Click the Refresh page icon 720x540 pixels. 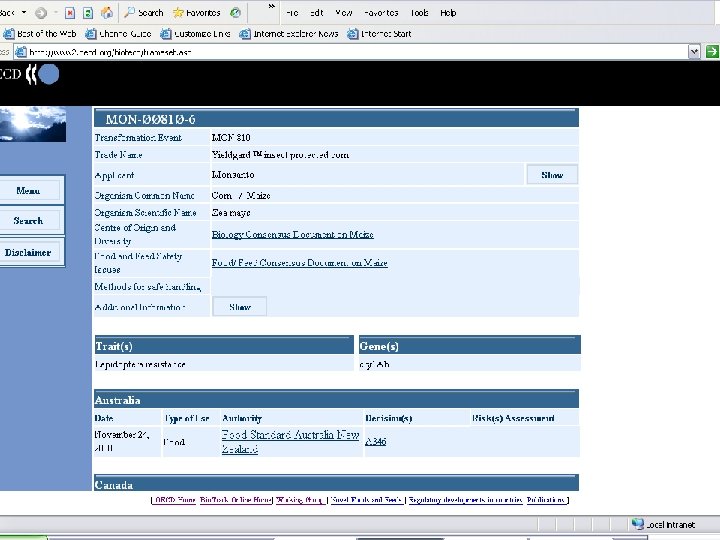pyautogui.click(x=88, y=13)
